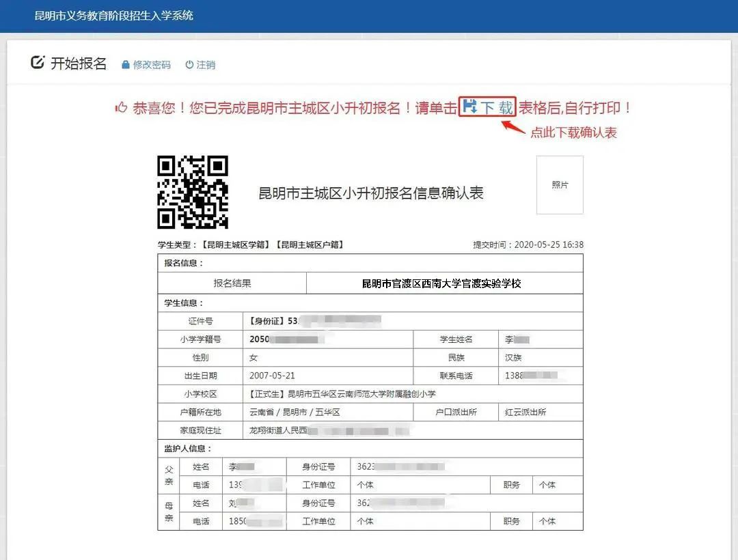The width and height of the screenshot is (738, 560).
Task: Click the 【身份证】 ID number value
Action: coord(315,321)
